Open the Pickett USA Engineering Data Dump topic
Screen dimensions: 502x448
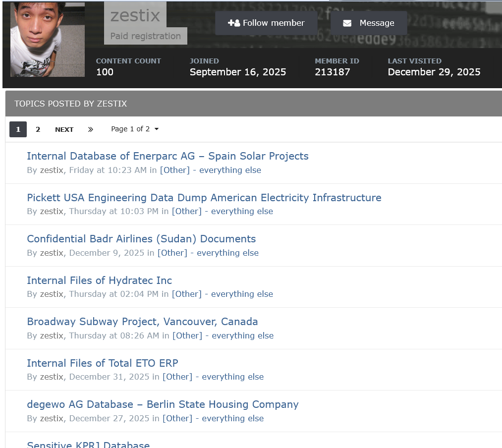pos(204,197)
